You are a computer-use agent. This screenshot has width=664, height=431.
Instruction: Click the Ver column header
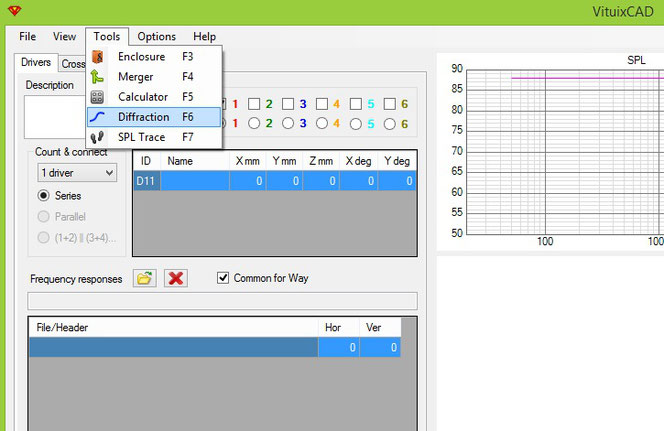click(380, 327)
